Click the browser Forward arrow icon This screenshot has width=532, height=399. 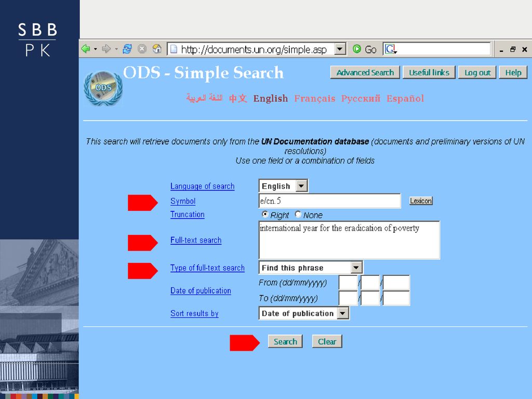106,49
